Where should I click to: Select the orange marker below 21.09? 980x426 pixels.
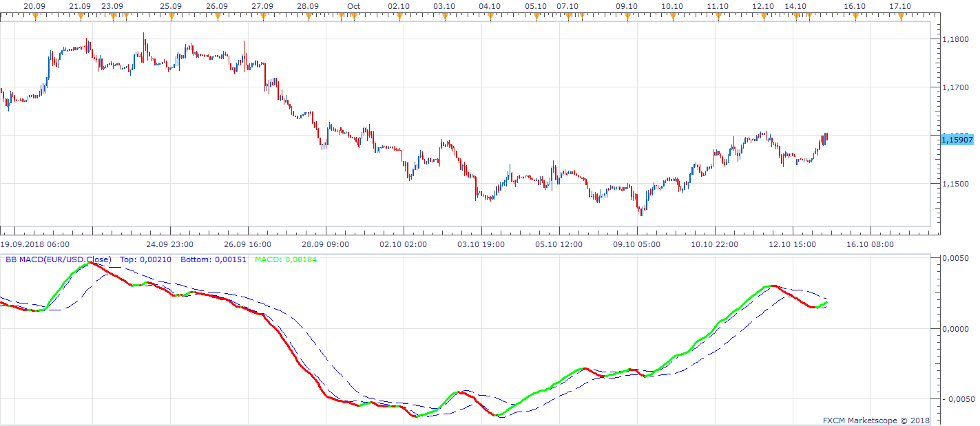81,16
